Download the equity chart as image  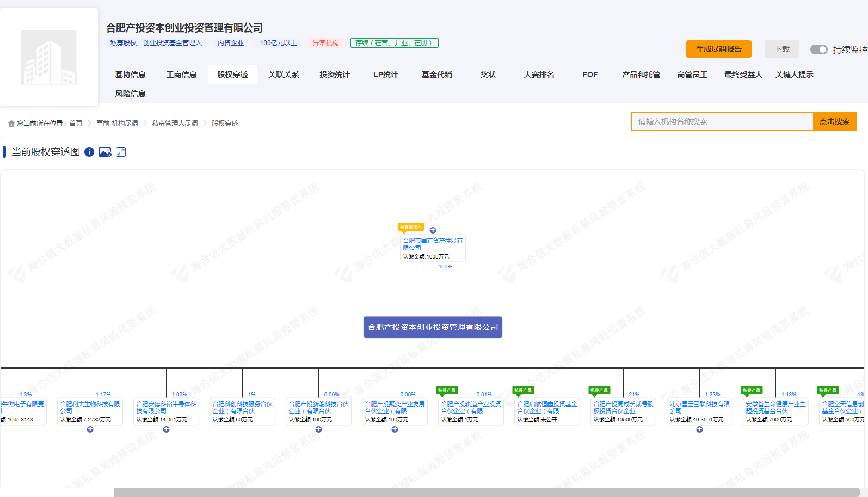[105, 152]
